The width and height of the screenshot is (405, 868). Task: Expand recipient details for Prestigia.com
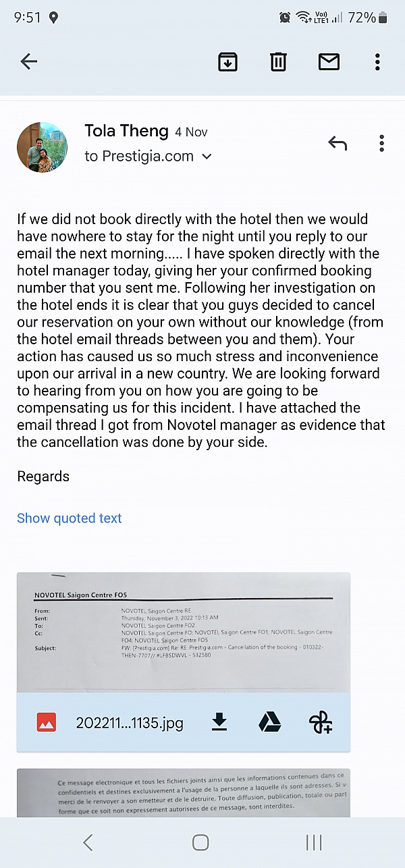207,157
